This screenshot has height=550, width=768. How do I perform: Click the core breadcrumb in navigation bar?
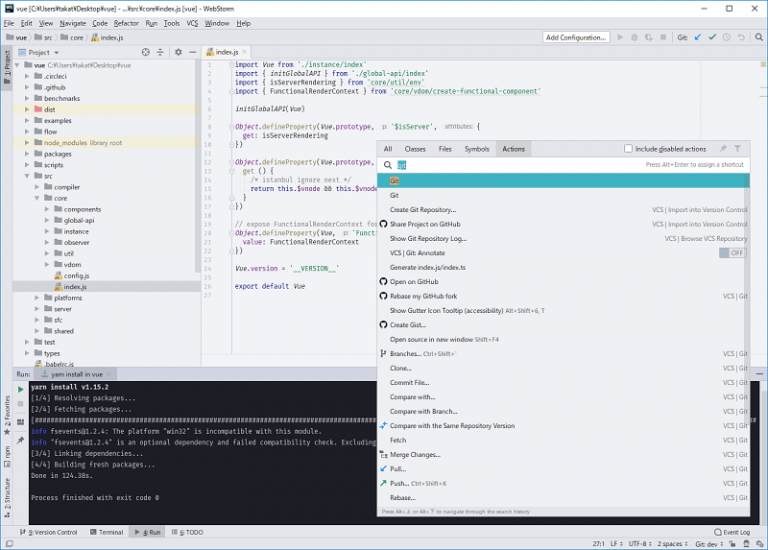click(72, 37)
